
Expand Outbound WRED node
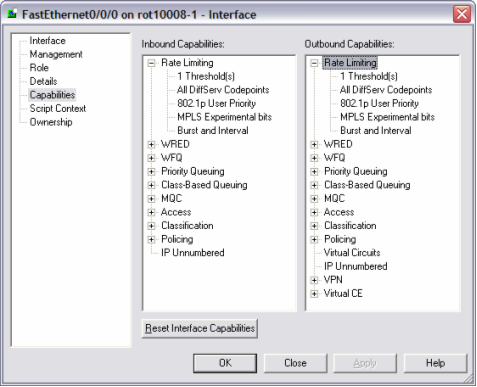314,144
